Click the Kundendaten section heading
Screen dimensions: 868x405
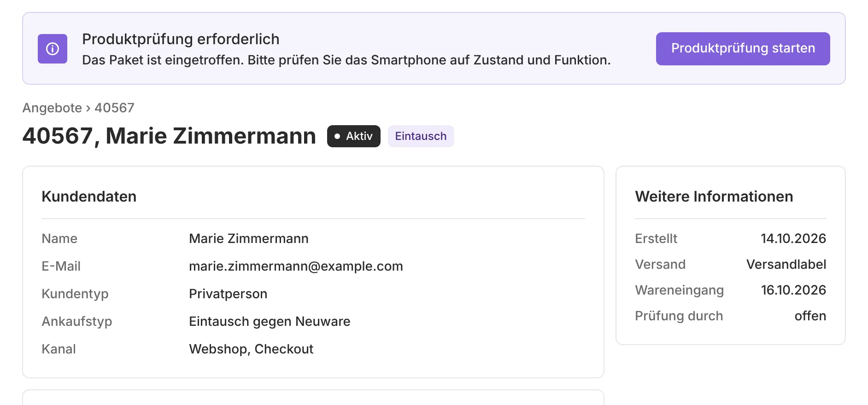(x=89, y=197)
